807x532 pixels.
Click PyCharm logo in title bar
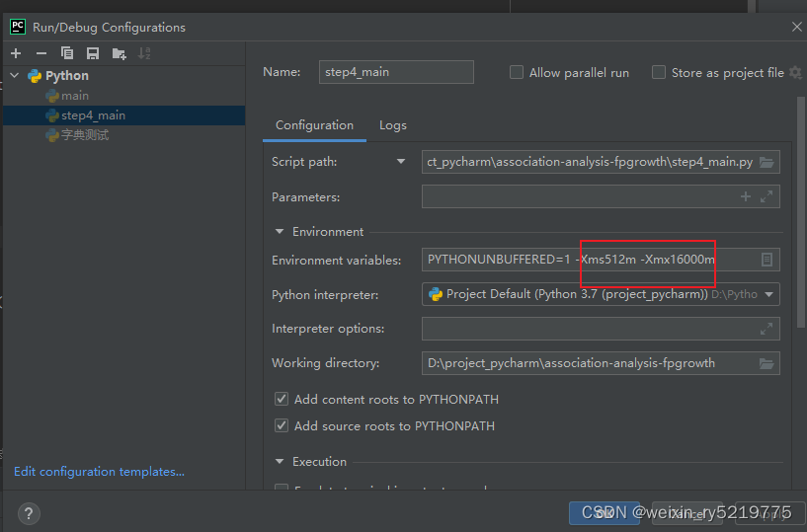(x=18, y=27)
